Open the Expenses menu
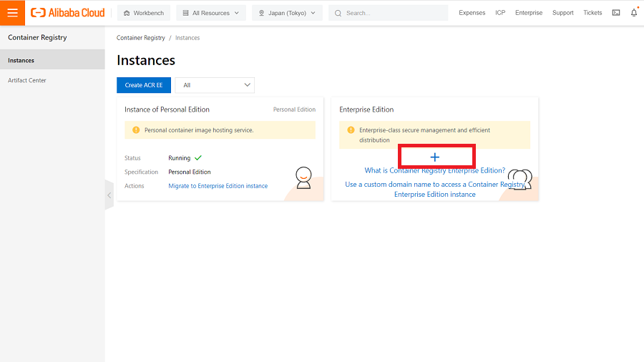The image size is (644, 362). pyautogui.click(x=472, y=13)
